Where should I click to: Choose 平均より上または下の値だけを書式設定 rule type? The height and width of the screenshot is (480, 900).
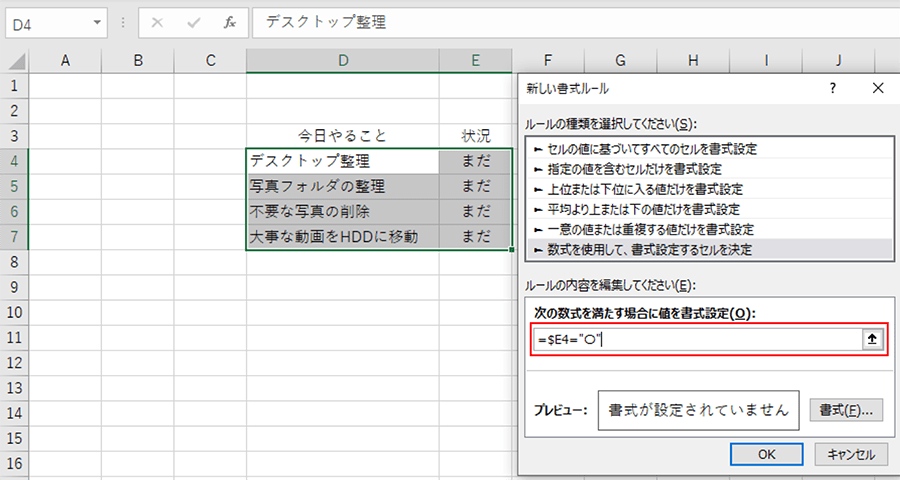[709, 210]
